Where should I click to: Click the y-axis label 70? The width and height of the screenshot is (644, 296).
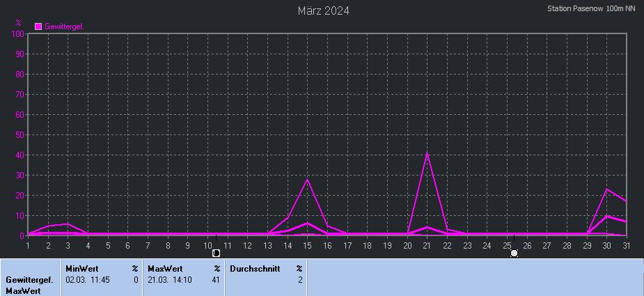pyautogui.click(x=20, y=95)
